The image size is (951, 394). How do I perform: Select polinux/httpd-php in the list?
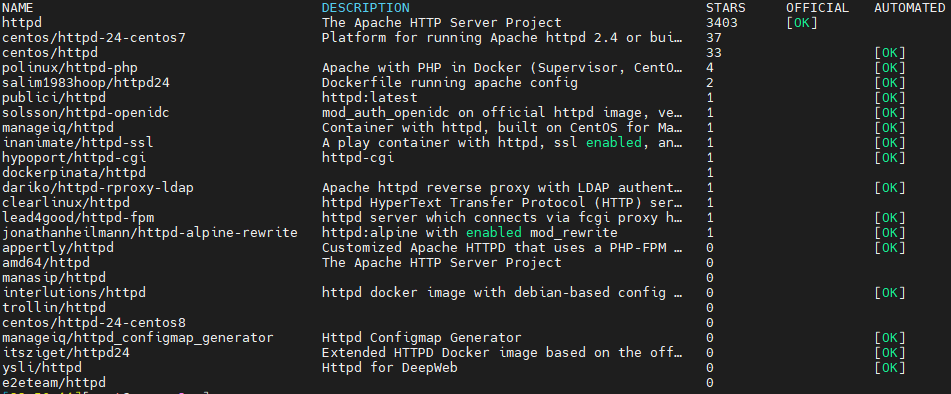coord(70,68)
